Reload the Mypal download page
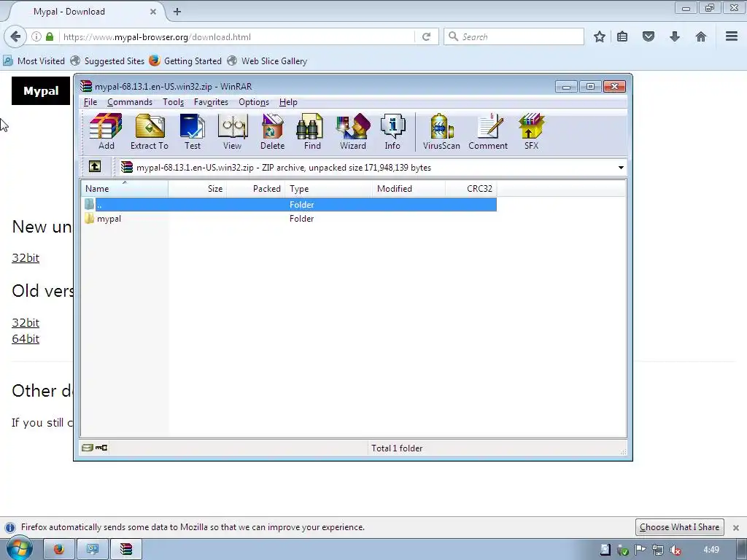This screenshot has height=560, width=747. 426,36
